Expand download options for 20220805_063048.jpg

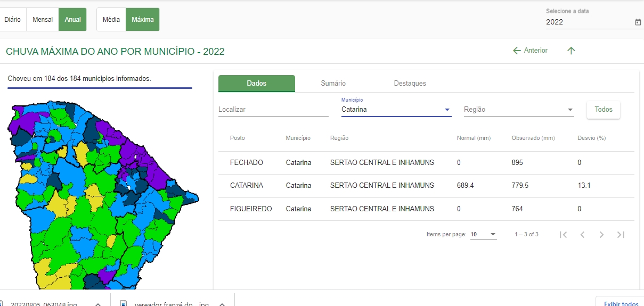point(98,304)
